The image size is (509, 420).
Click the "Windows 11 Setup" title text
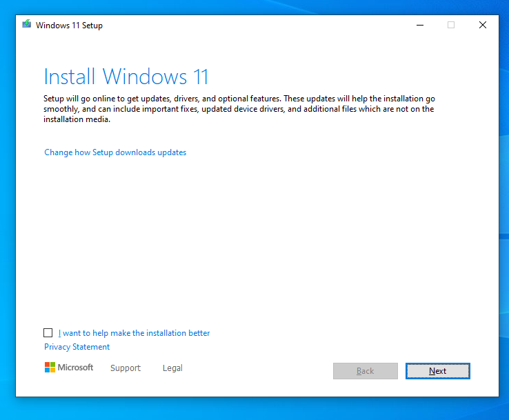coord(69,26)
